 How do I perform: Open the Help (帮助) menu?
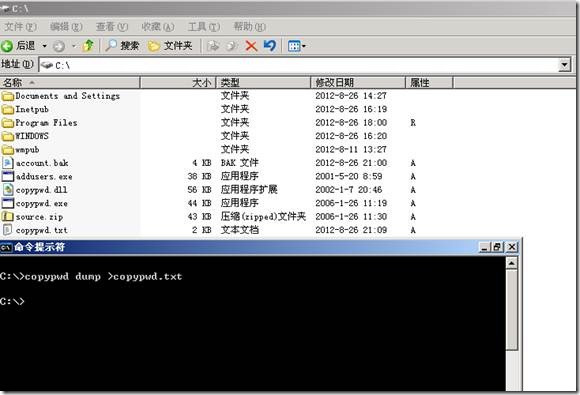click(x=249, y=27)
